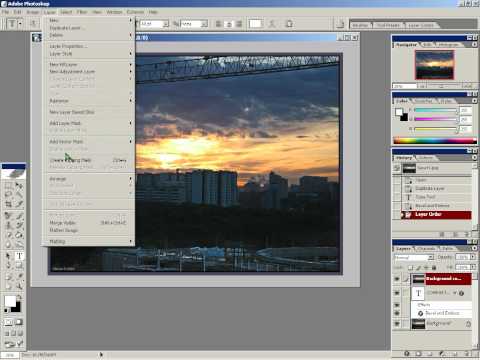Select the Pen tool
This screenshot has width=480, height=360.
point(8,266)
